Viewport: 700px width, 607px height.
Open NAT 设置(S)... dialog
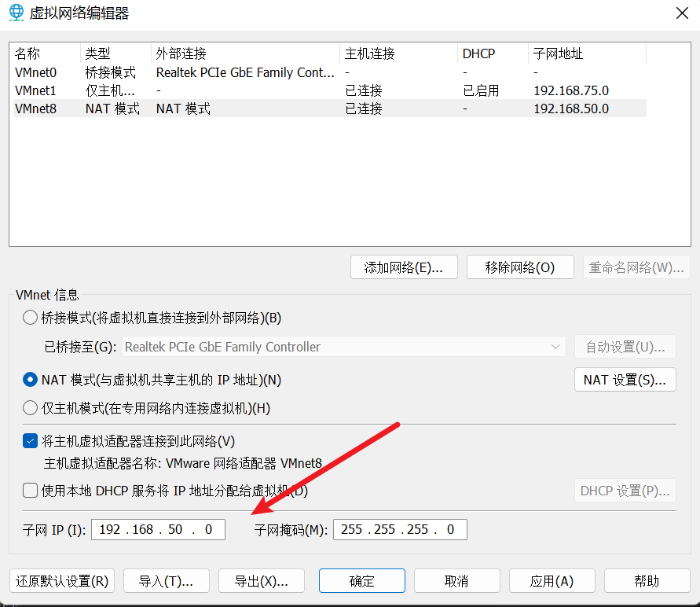click(625, 380)
